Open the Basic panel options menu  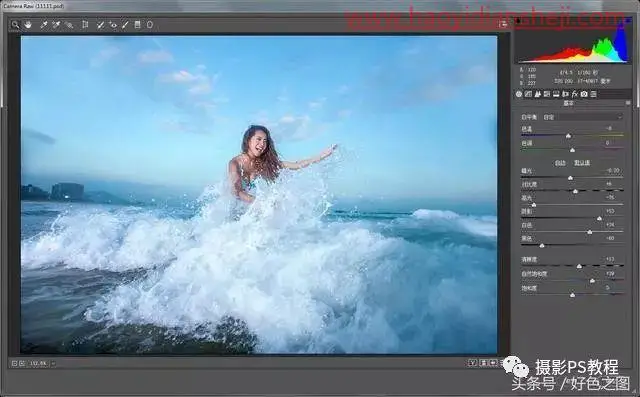coord(628,103)
